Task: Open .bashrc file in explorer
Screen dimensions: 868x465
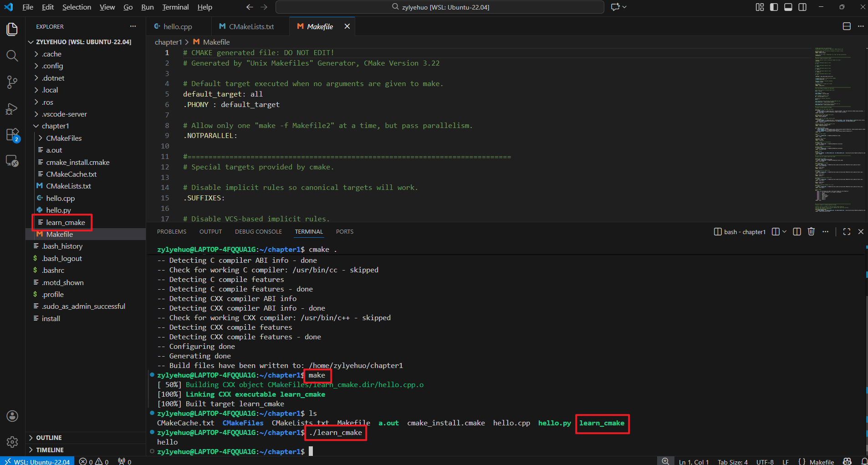Action: click(86, 270)
